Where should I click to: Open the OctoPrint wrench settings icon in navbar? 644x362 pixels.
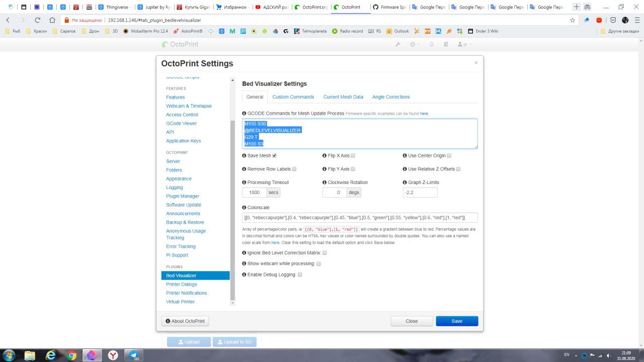pyautogui.click(x=398, y=44)
